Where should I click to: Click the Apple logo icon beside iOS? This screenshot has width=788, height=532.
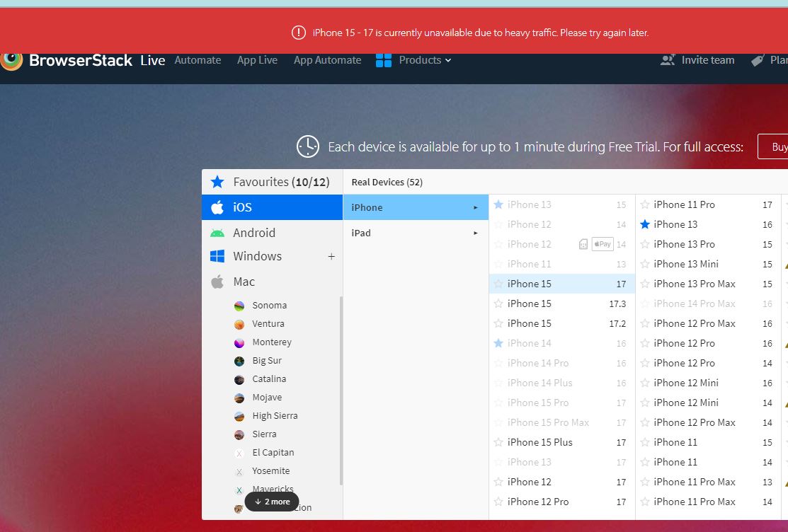tap(217, 207)
